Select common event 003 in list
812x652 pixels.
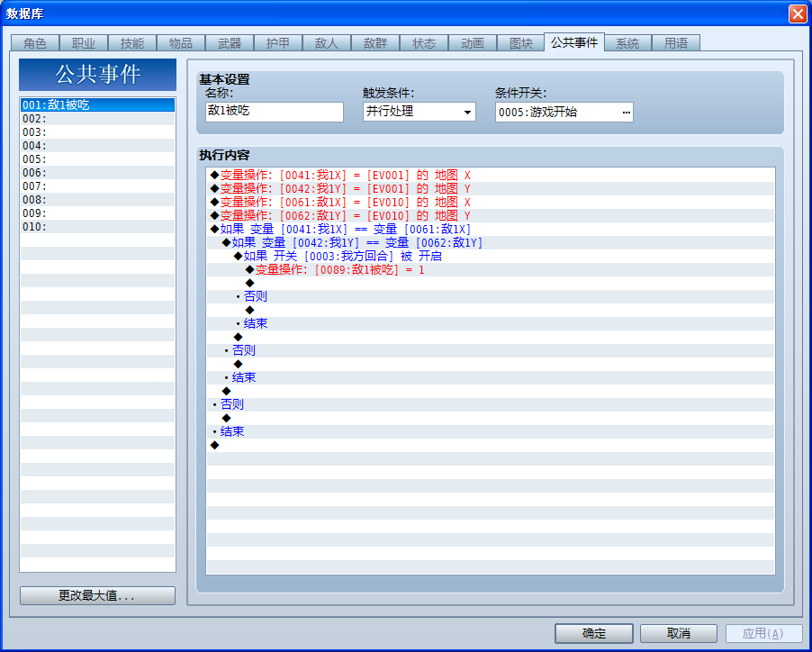97,132
